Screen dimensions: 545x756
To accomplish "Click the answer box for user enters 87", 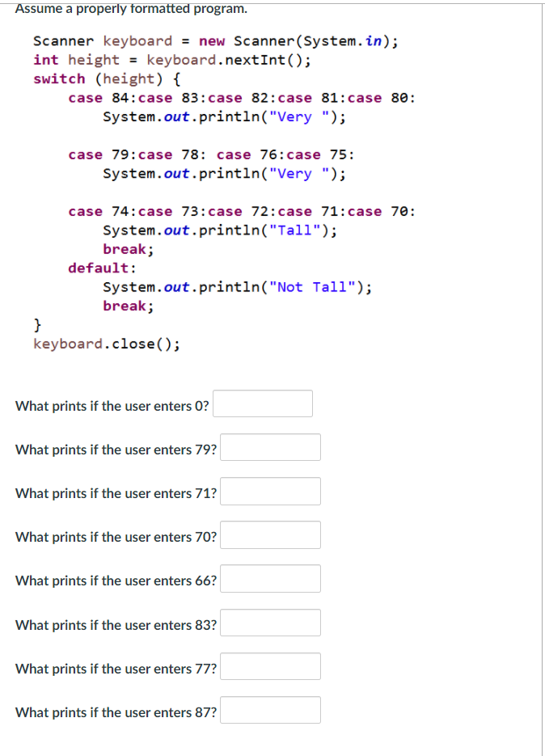I will pos(270,709).
